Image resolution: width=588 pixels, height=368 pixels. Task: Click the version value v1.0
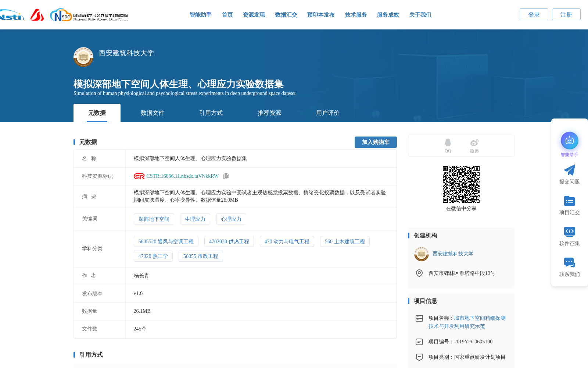click(138, 294)
